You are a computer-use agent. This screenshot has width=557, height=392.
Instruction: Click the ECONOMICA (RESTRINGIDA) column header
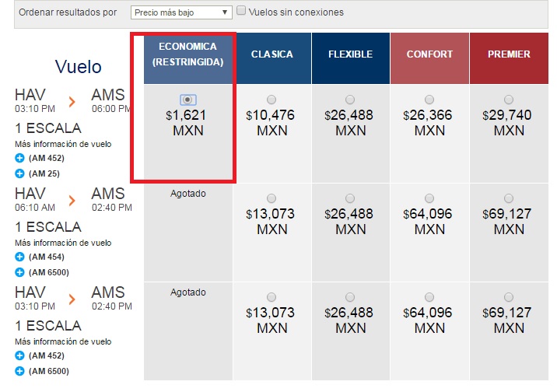coord(188,58)
